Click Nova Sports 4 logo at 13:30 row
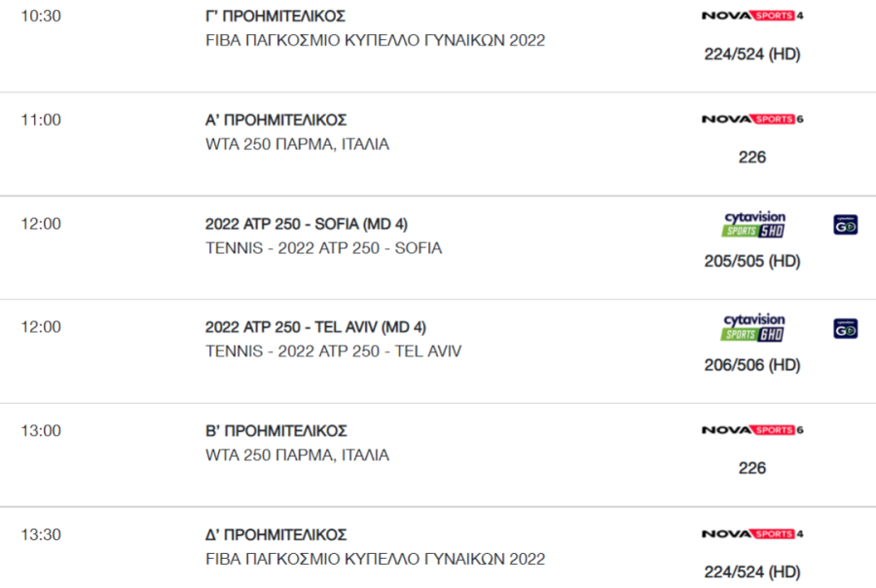This screenshot has height=588, width=876. tap(752, 533)
